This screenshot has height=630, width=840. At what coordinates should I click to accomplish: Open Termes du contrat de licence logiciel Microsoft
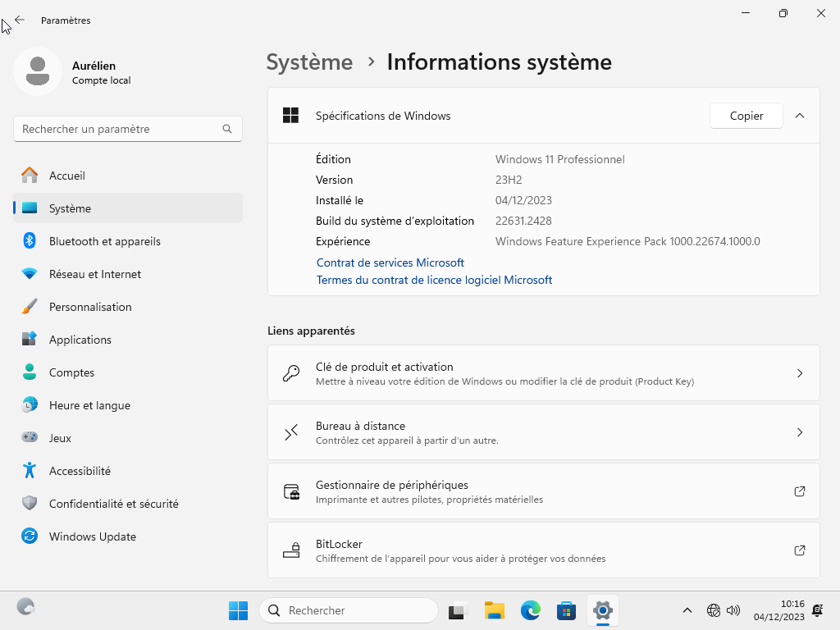coord(434,280)
